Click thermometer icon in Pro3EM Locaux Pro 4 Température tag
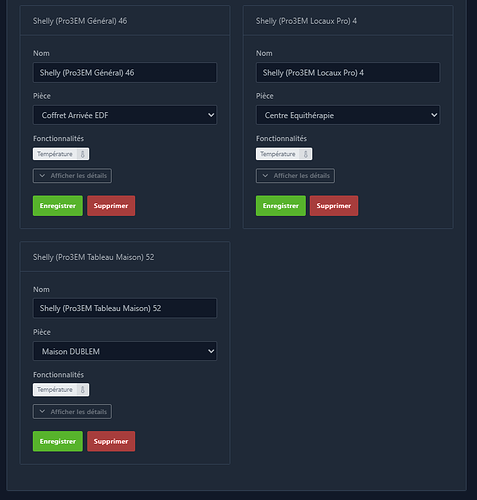Screen dimensions: 477x500 pos(305,154)
